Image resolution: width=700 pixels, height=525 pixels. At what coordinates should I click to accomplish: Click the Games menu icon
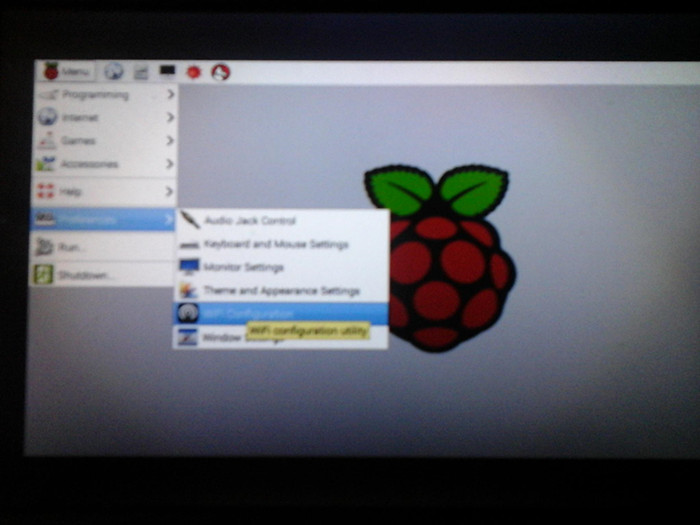coord(47,141)
